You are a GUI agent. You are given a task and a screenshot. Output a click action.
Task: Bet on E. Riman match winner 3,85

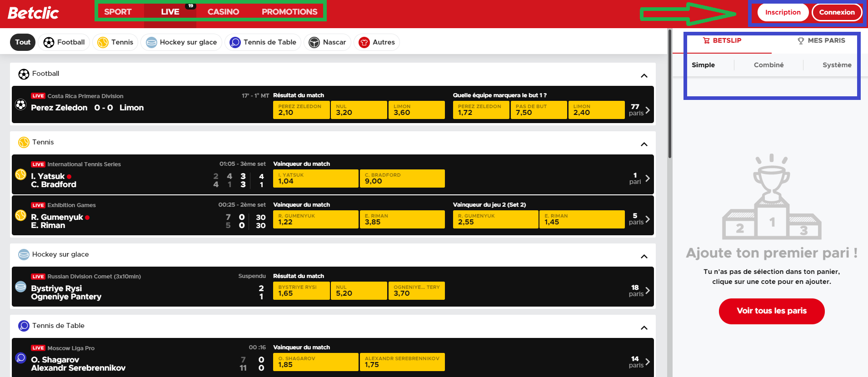click(x=402, y=219)
